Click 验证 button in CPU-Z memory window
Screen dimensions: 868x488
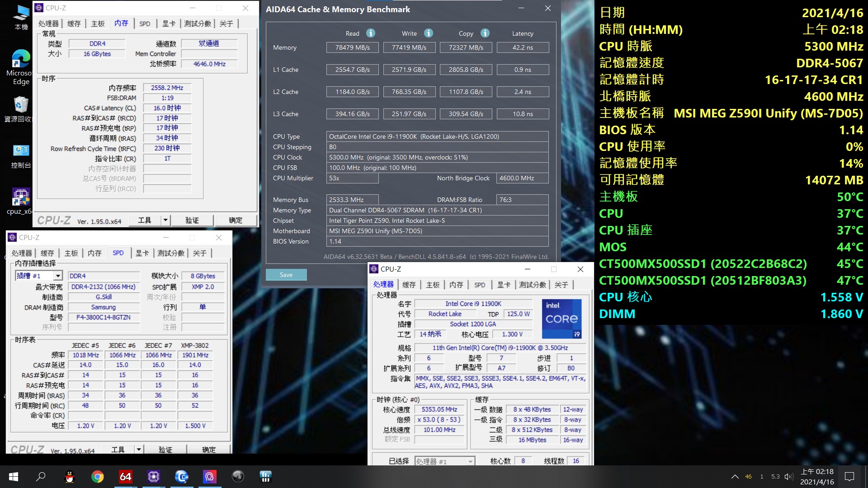(x=192, y=221)
